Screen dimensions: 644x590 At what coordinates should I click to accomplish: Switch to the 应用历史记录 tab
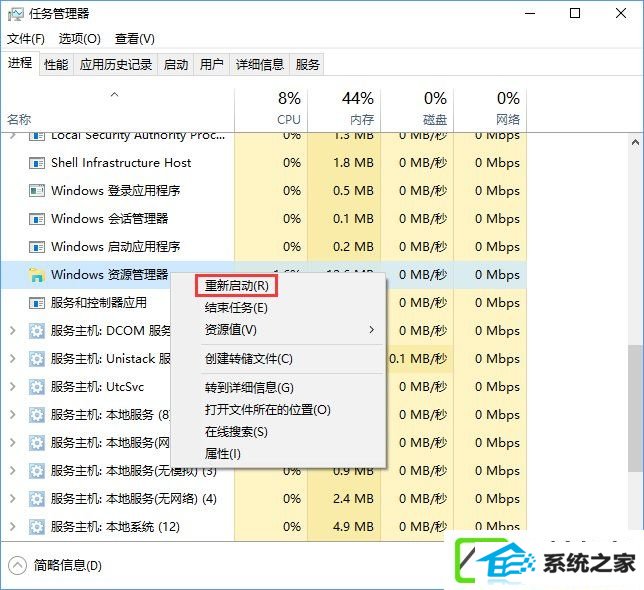pyautogui.click(x=116, y=64)
